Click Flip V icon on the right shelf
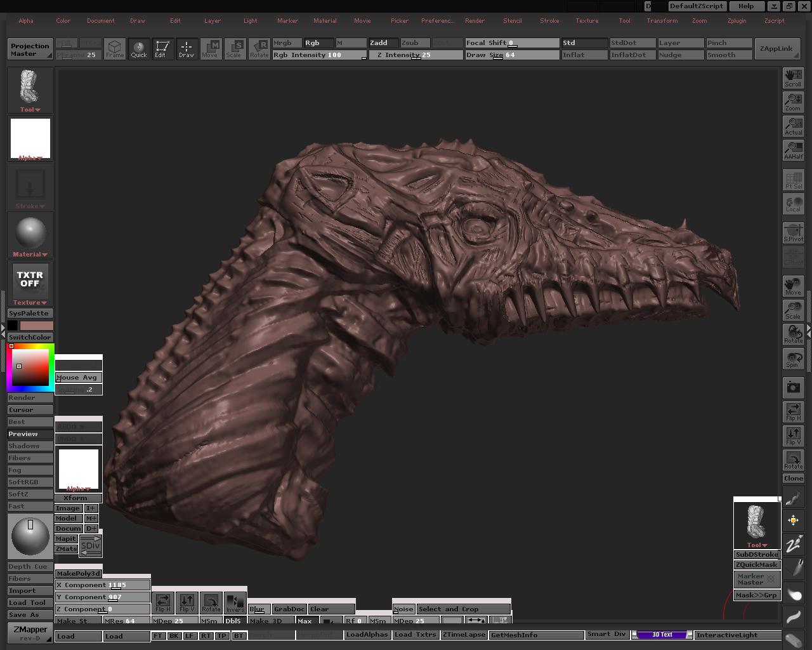 pos(793,436)
